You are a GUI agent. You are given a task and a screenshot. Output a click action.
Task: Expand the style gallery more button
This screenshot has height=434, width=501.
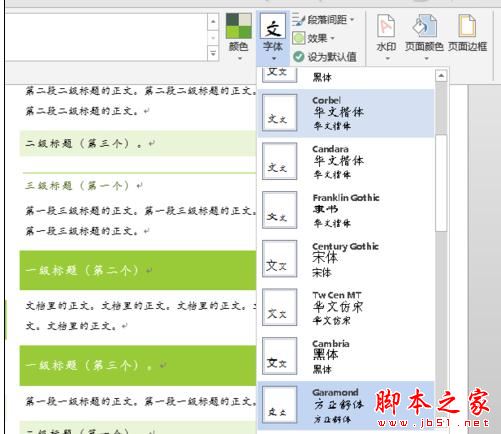(213, 53)
